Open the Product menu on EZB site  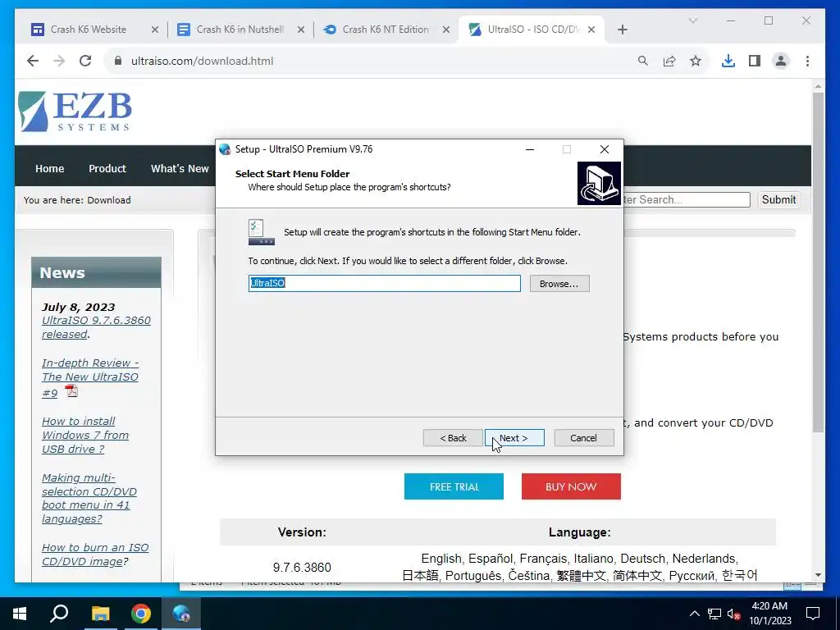pyautogui.click(x=107, y=168)
